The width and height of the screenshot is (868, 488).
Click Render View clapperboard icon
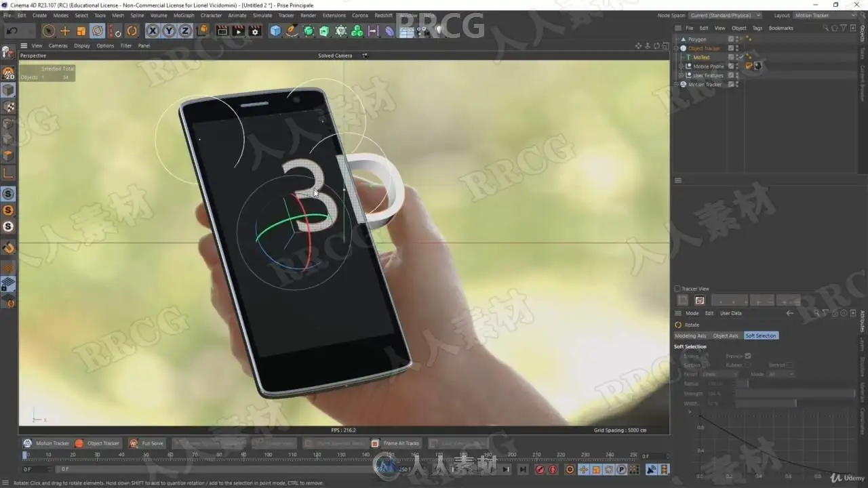tap(222, 31)
